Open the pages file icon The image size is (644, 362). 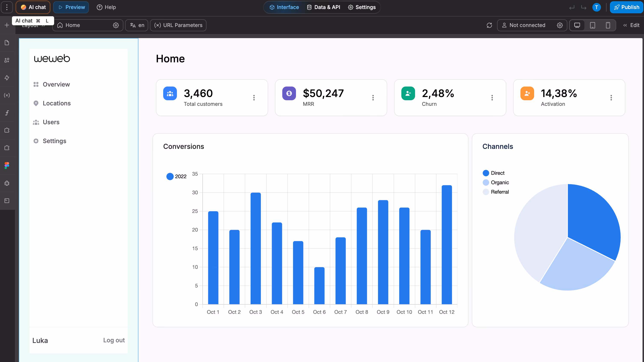tap(7, 43)
